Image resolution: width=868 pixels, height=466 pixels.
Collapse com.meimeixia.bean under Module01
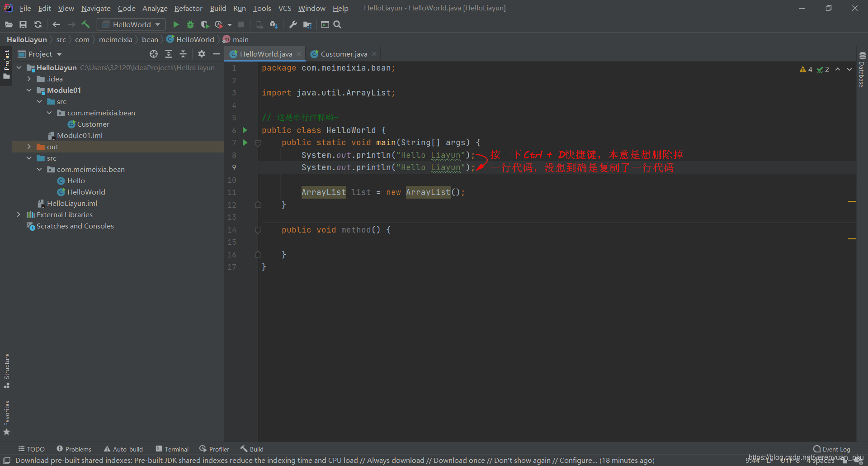[49, 113]
